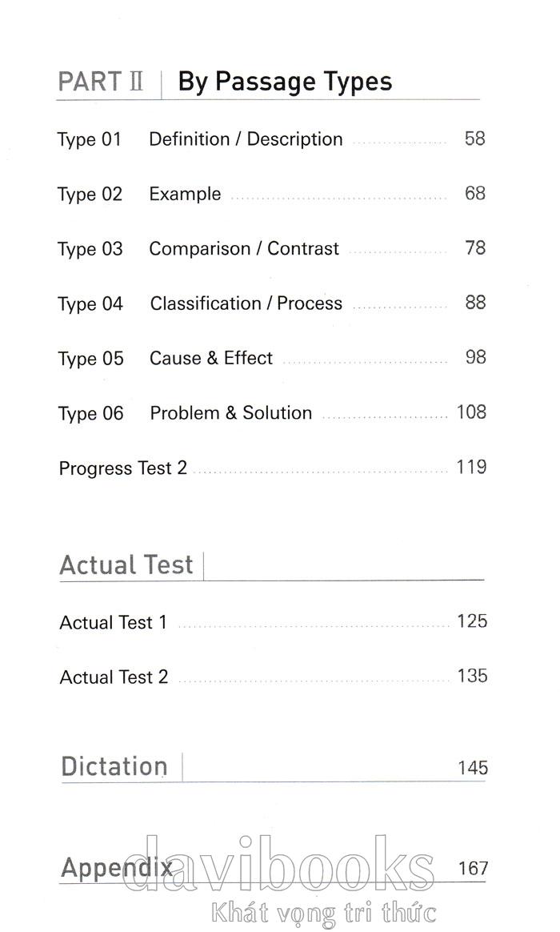This screenshot has height=932, width=560.
Task: Go to Comparison / Contrast section
Action: (244, 248)
